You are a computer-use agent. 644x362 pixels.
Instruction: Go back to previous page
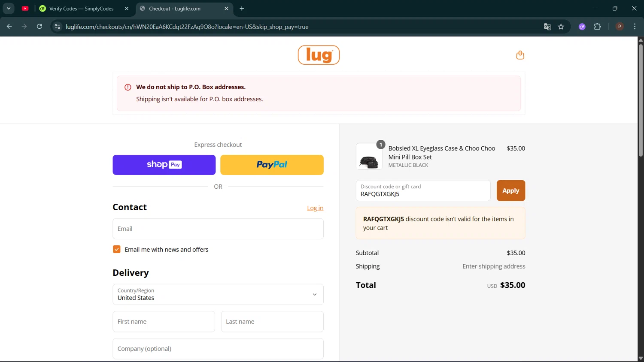click(x=9, y=27)
